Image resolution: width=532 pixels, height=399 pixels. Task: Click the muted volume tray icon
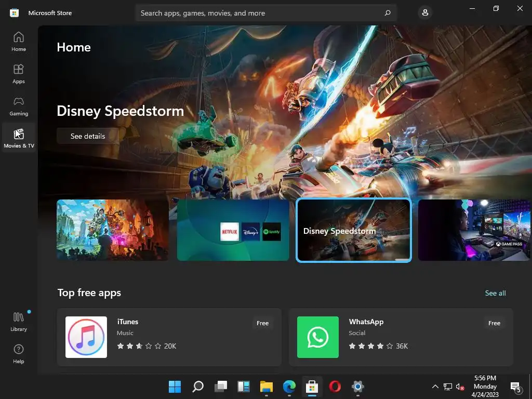coord(460,387)
